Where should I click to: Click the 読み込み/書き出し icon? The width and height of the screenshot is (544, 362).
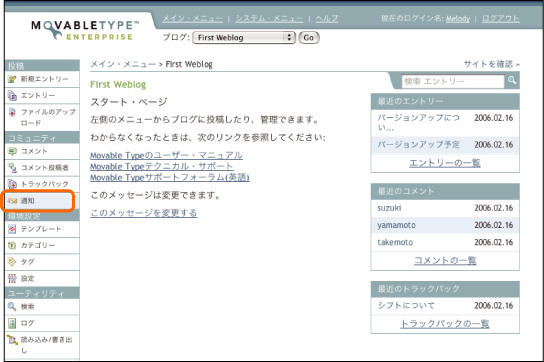(x=12, y=340)
